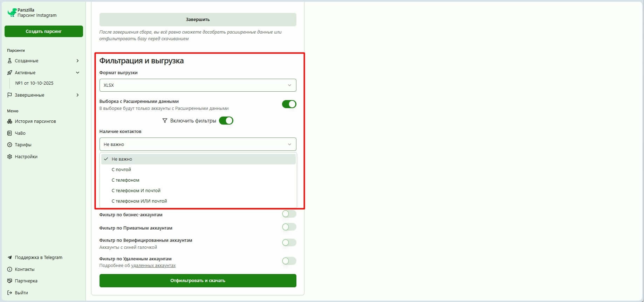Screen dimensions: 644x302
Task: Click the Контакты info icon
Action: pos(9,269)
